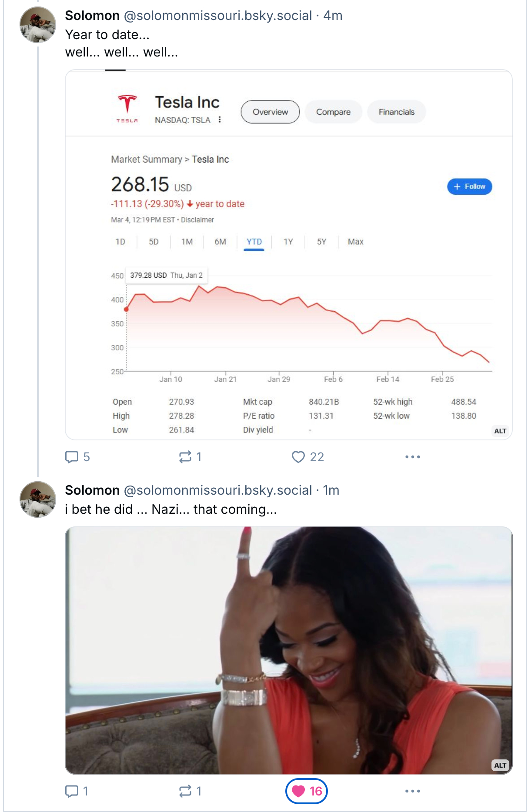Click the Overview pill button
The width and height of the screenshot is (528, 812).
click(x=270, y=112)
